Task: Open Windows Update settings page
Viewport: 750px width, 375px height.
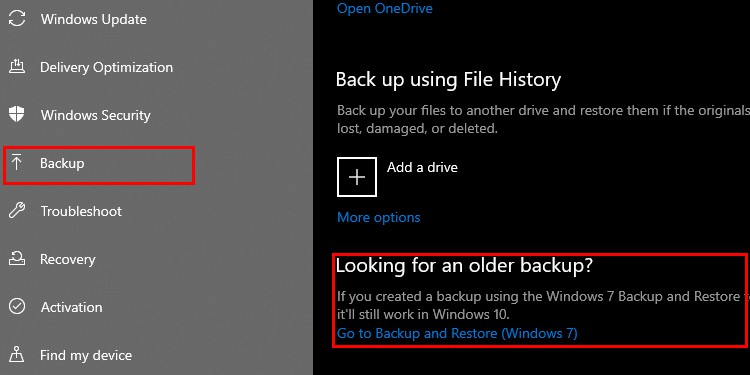Action: click(x=94, y=20)
